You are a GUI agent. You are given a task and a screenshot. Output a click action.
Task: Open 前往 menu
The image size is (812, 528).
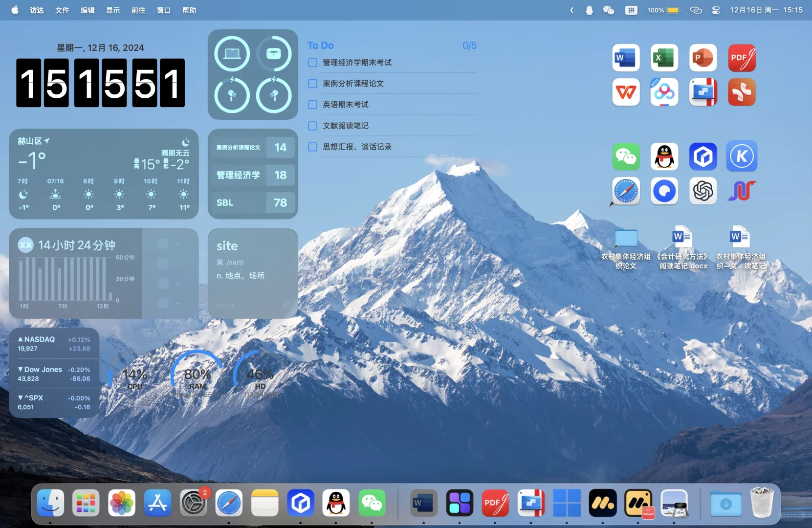pyautogui.click(x=138, y=10)
